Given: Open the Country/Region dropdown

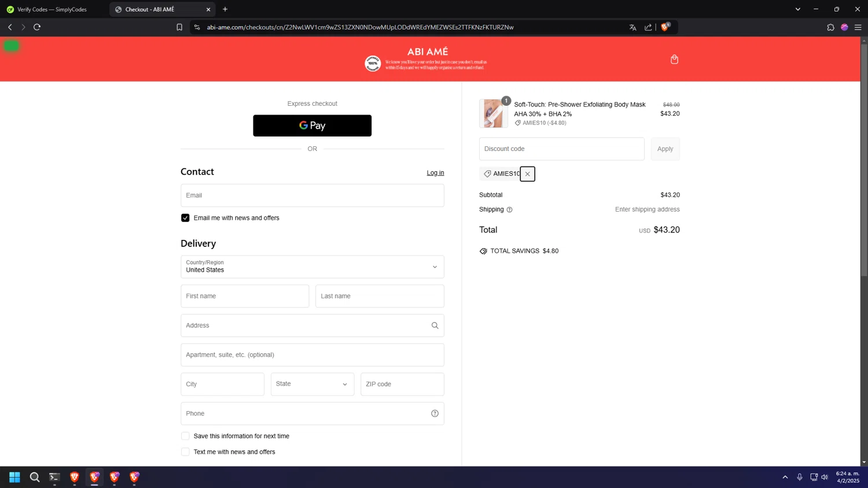Looking at the screenshot, I should [x=312, y=267].
